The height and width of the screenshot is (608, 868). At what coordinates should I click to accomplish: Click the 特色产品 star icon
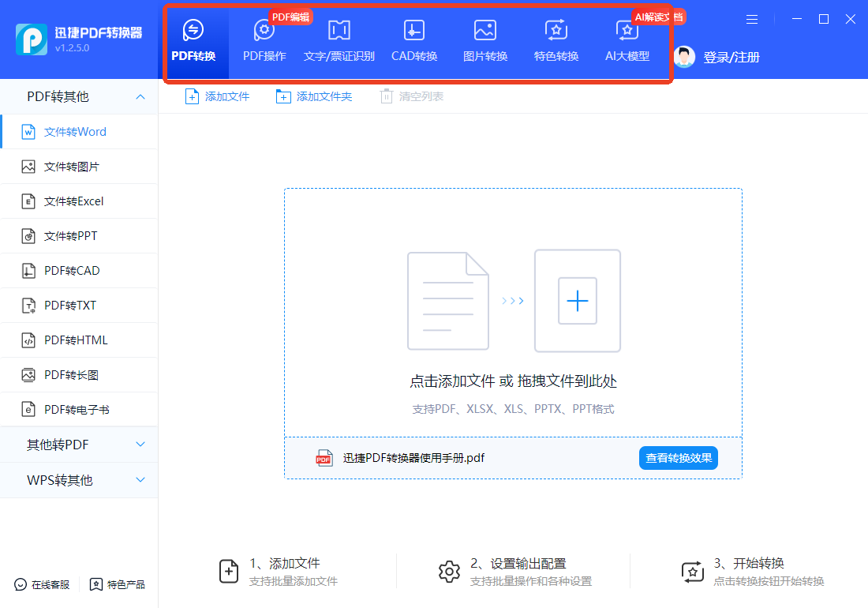click(95, 585)
